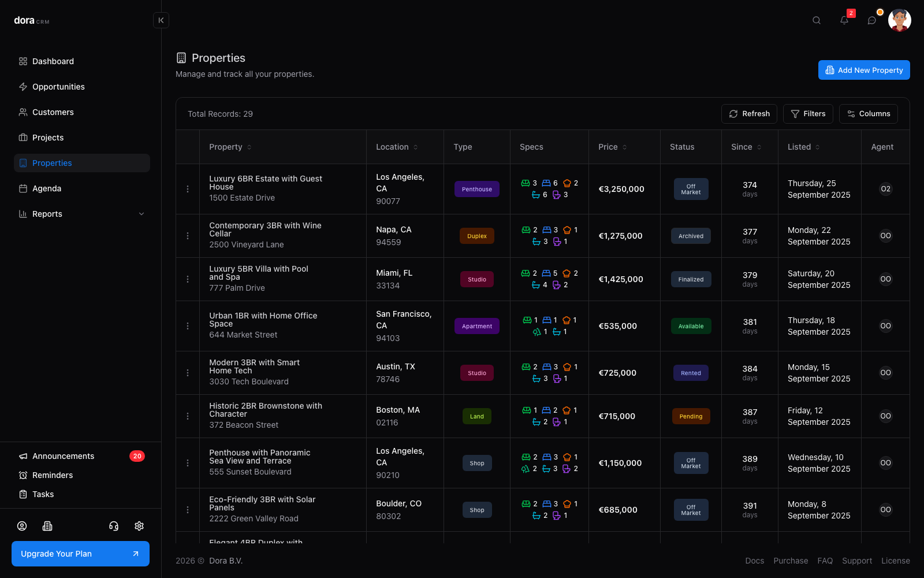Viewport: 924px width, 578px height.
Task: Open the Docs footer link
Action: point(754,561)
